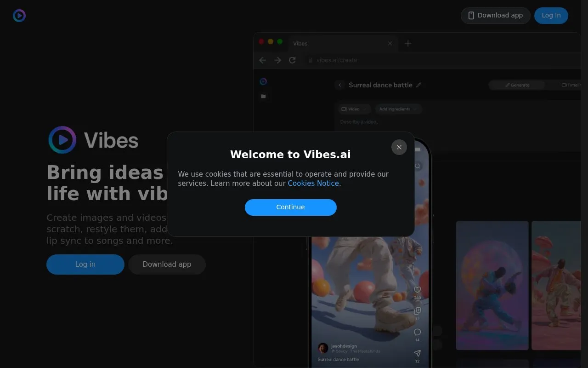Click the gray Download app button below the headline

click(167, 264)
